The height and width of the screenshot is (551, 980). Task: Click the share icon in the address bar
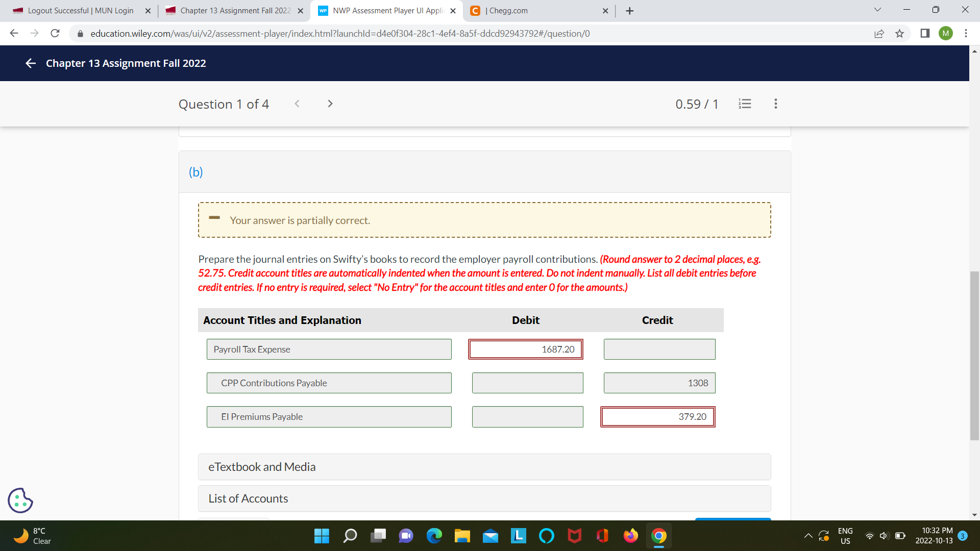click(x=879, y=34)
